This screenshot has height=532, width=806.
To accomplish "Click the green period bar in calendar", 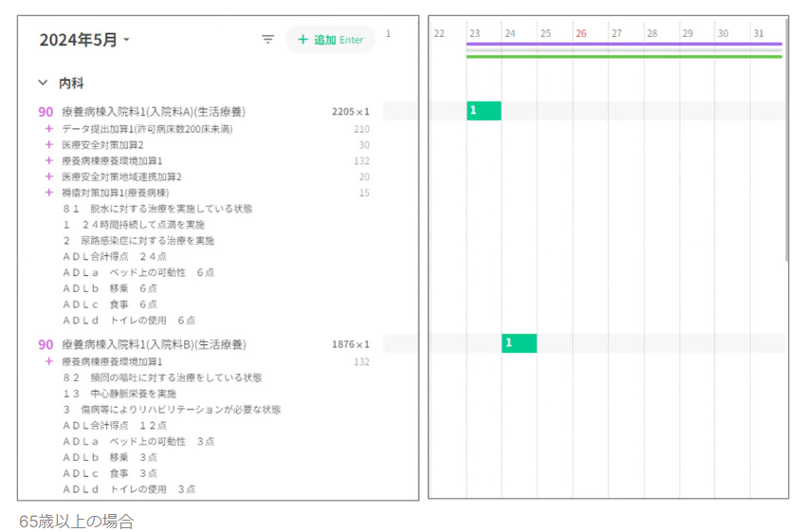I will click(x=624, y=57).
